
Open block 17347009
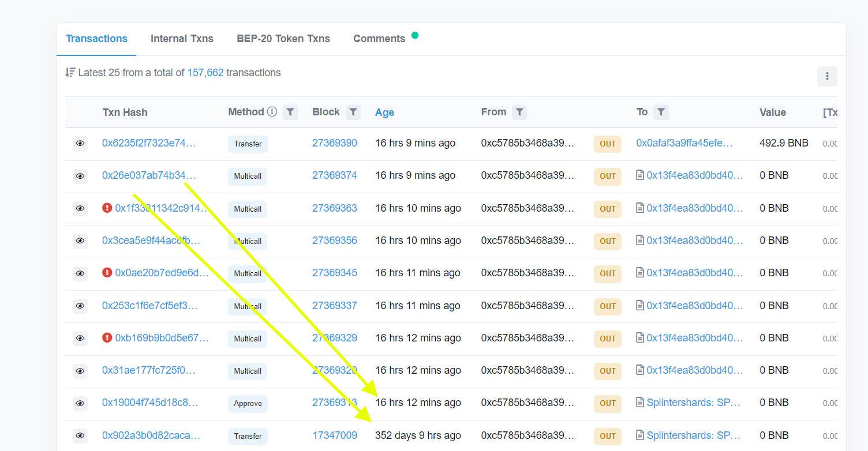point(335,435)
